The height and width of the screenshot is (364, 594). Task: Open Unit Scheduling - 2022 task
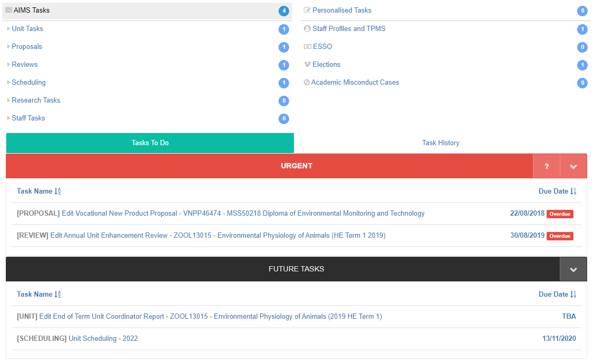[x=103, y=339]
